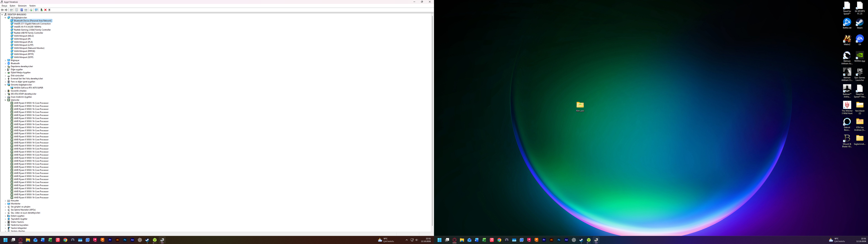
Task: Open the Yardım menu
Action: click(x=32, y=6)
